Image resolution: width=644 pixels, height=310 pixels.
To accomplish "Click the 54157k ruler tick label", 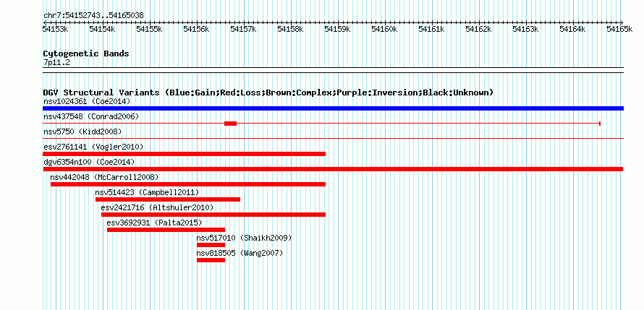I will (244, 29).
